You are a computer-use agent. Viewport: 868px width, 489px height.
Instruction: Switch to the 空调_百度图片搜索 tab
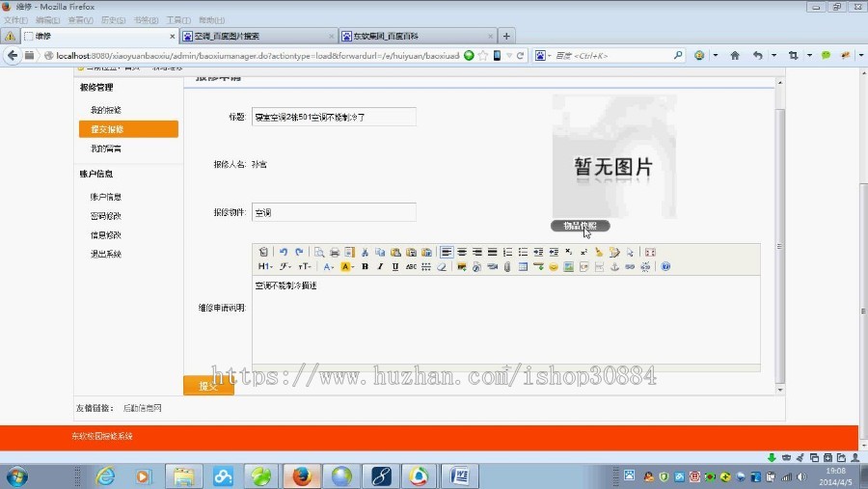click(258, 36)
